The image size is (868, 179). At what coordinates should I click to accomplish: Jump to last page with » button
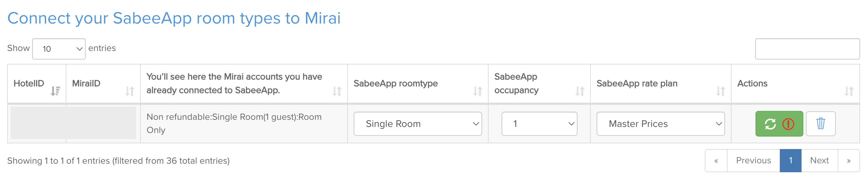(x=849, y=160)
